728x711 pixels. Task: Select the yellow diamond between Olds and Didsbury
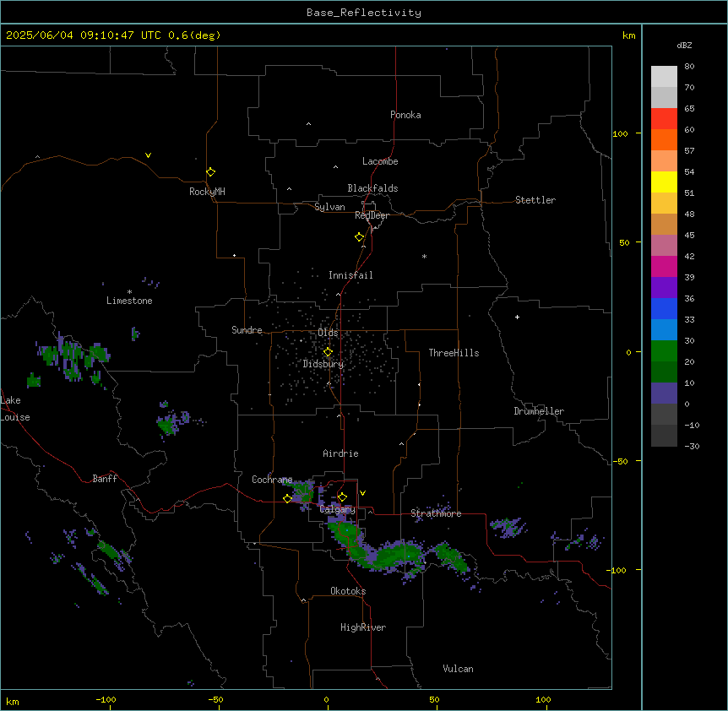point(328,352)
